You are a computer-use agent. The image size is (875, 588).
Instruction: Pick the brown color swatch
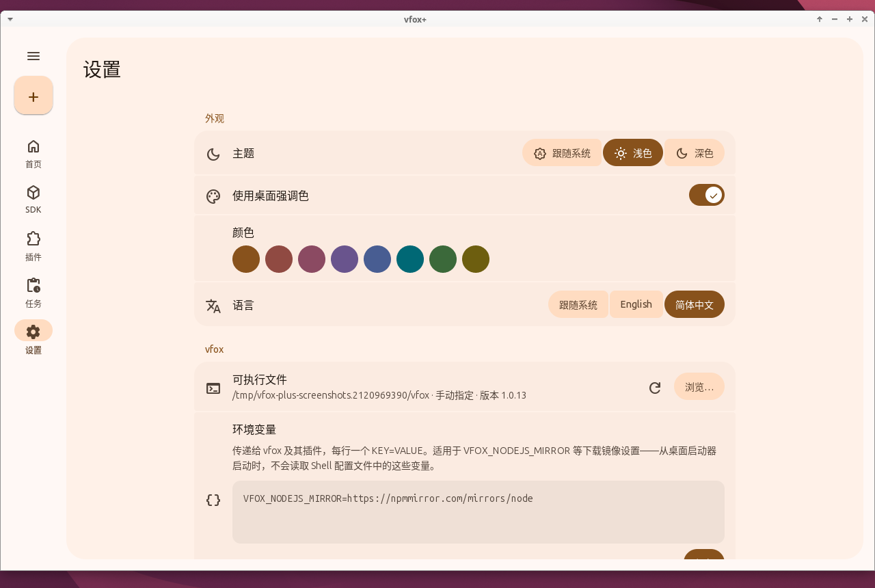click(x=246, y=259)
